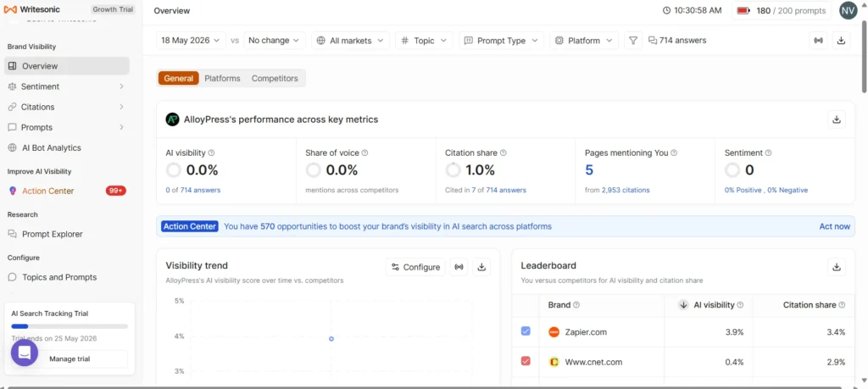Click the Configure button on Visibility trend

coord(415,267)
